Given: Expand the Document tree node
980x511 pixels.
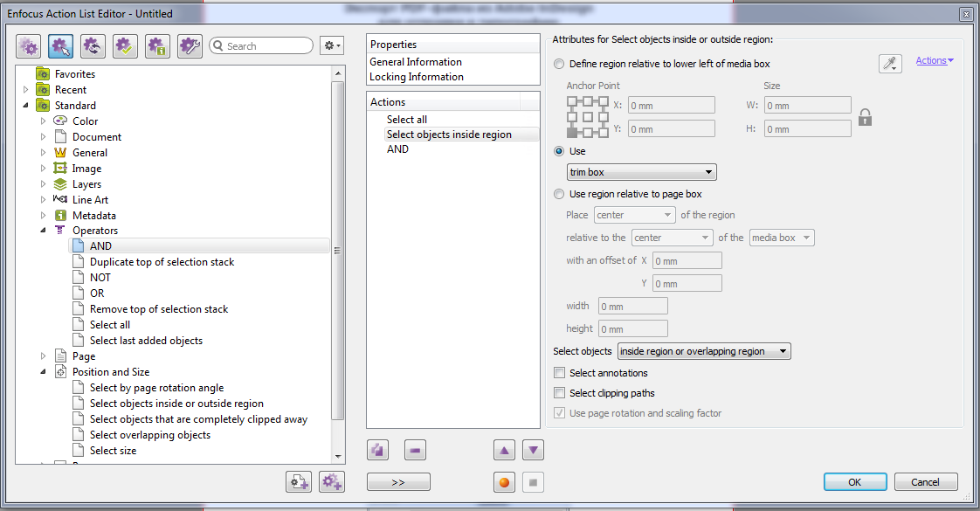Looking at the screenshot, I should [x=43, y=136].
